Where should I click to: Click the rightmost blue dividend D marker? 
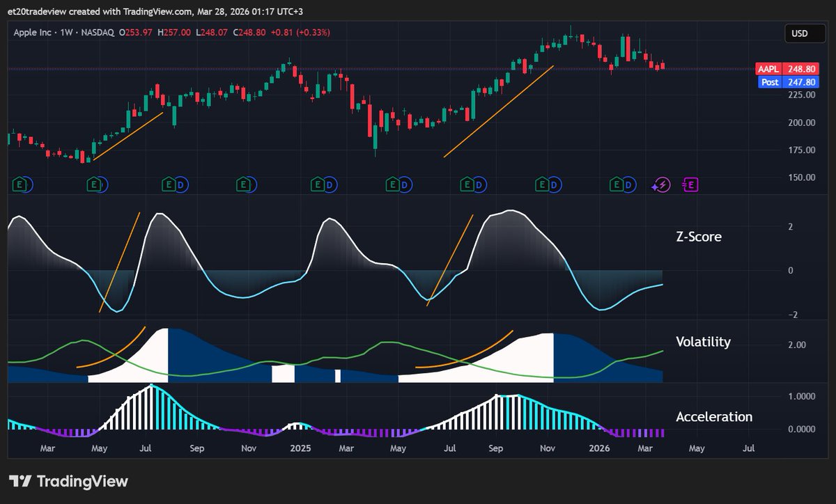pyautogui.click(x=629, y=184)
